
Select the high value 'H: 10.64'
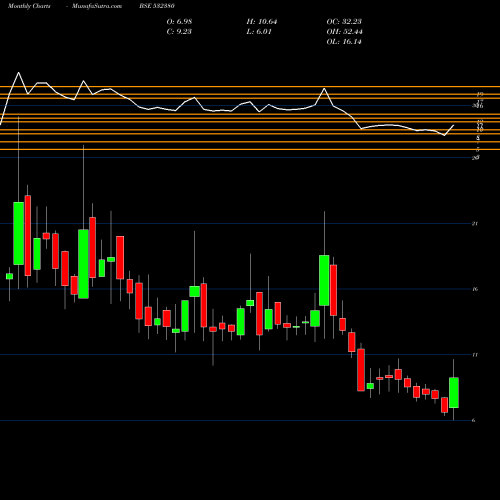click(x=262, y=22)
